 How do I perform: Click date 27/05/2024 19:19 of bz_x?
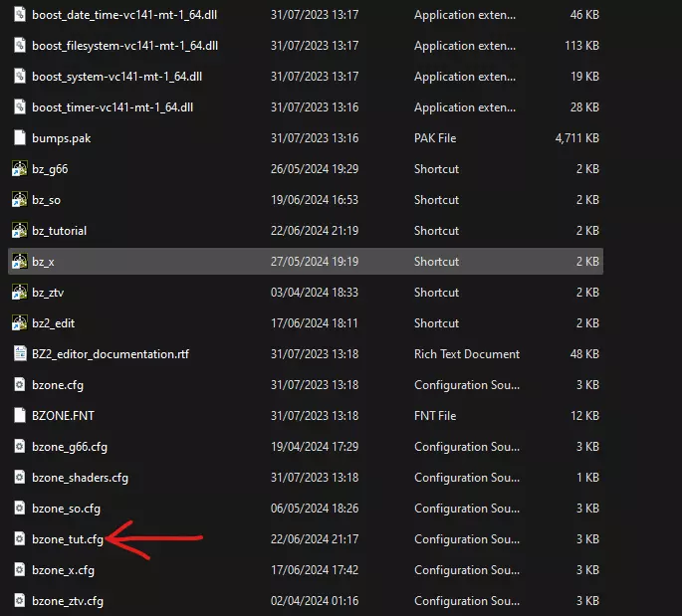point(315,262)
